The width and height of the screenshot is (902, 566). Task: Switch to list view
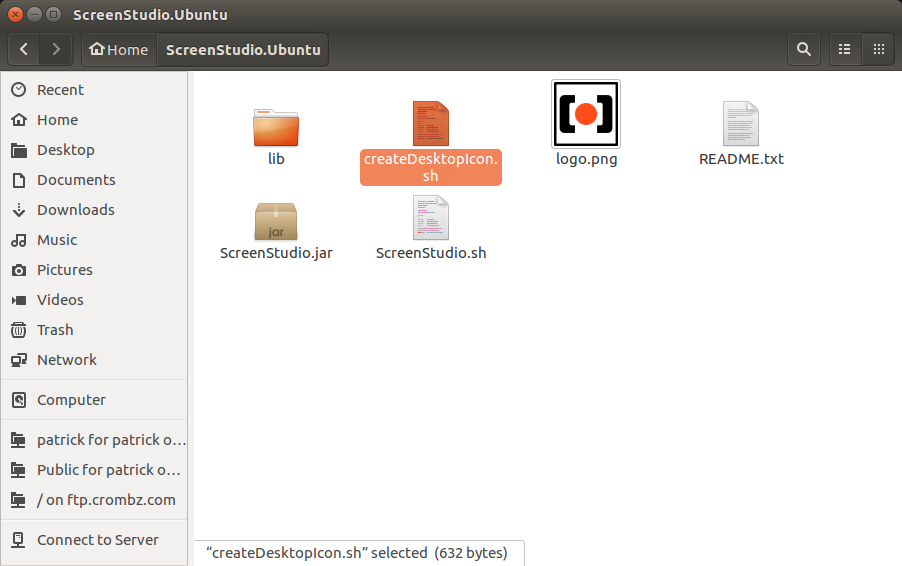[x=844, y=49]
